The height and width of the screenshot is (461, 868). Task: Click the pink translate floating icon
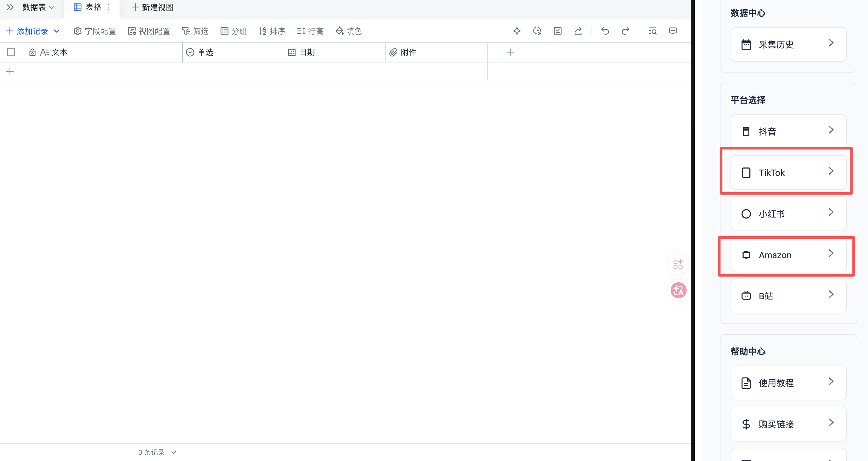coord(678,290)
